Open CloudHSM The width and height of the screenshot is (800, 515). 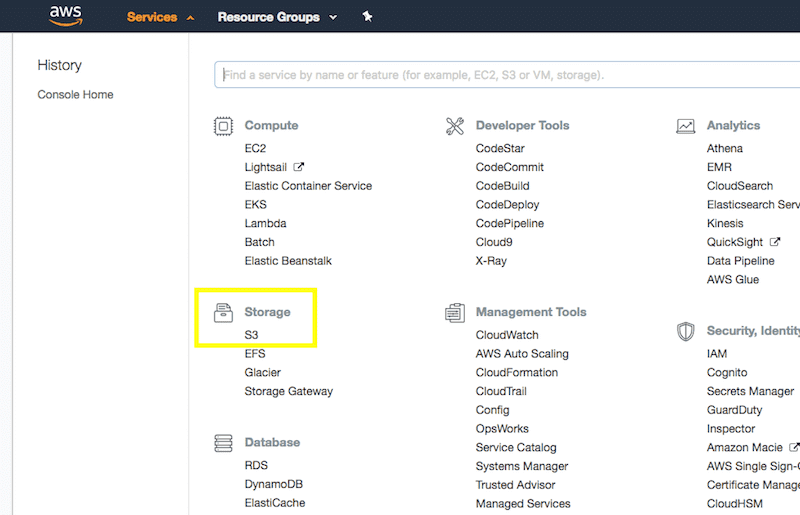coord(734,504)
